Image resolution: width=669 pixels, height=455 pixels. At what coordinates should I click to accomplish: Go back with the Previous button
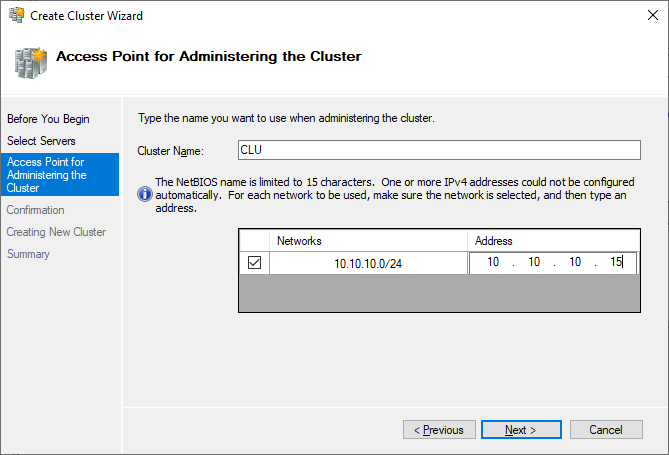[x=439, y=430]
